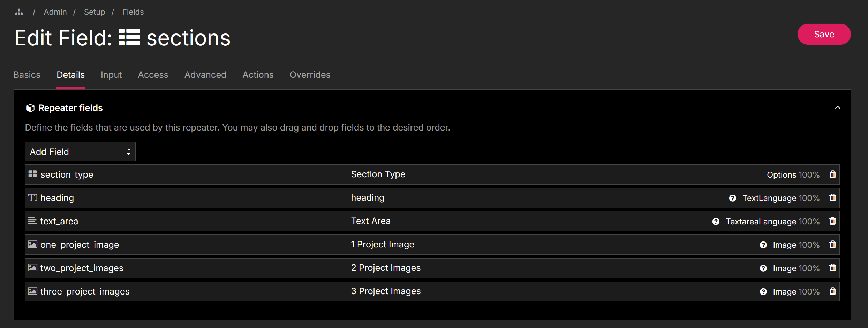Screen dimensions: 868x328
Task: Open the Advanced tab
Action: pyautogui.click(x=205, y=75)
